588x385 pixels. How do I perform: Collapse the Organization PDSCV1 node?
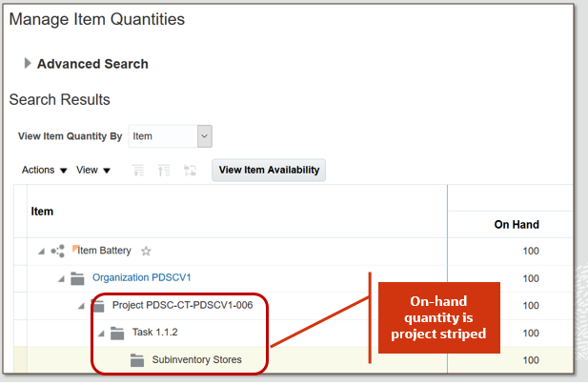pyautogui.click(x=61, y=279)
